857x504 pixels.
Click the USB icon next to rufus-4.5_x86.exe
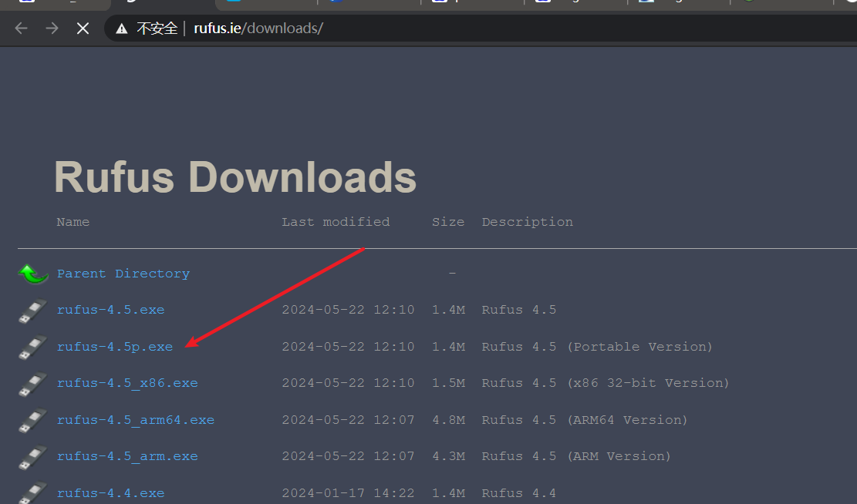pos(33,384)
